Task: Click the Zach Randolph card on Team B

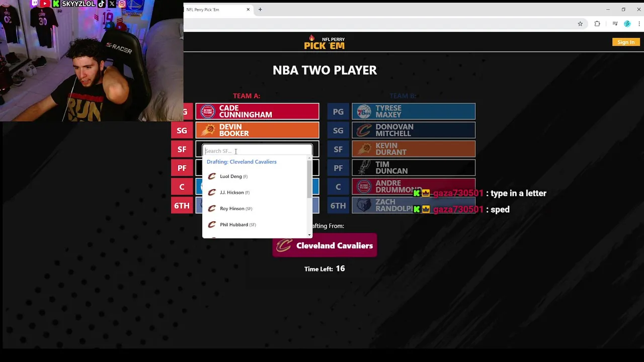Action: 414,205
